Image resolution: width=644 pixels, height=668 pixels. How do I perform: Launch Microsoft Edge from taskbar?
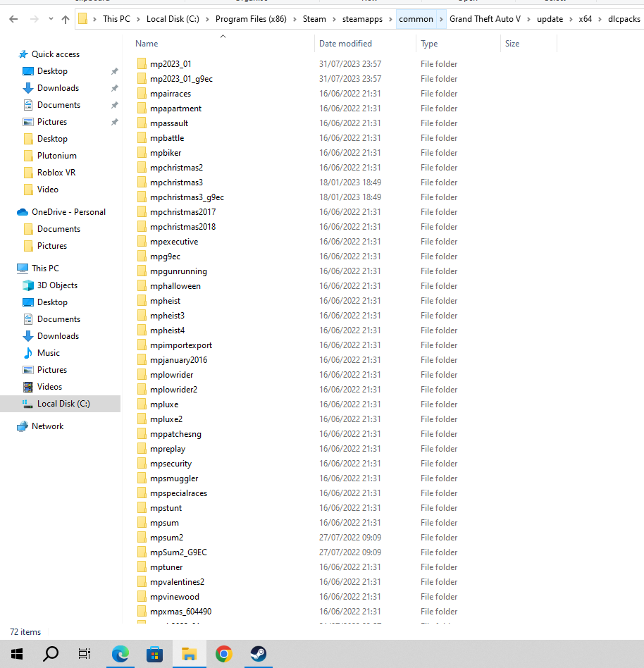pos(120,654)
